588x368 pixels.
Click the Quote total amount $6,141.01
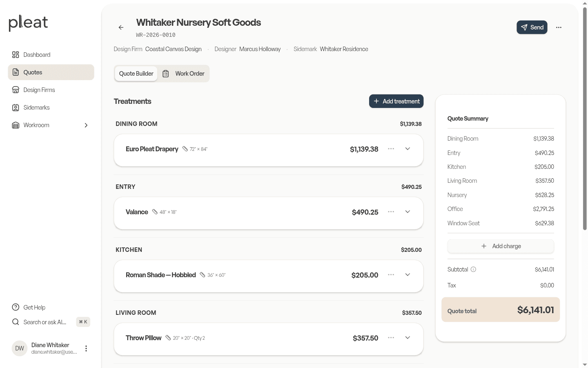pyautogui.click(x=536, y=310)
